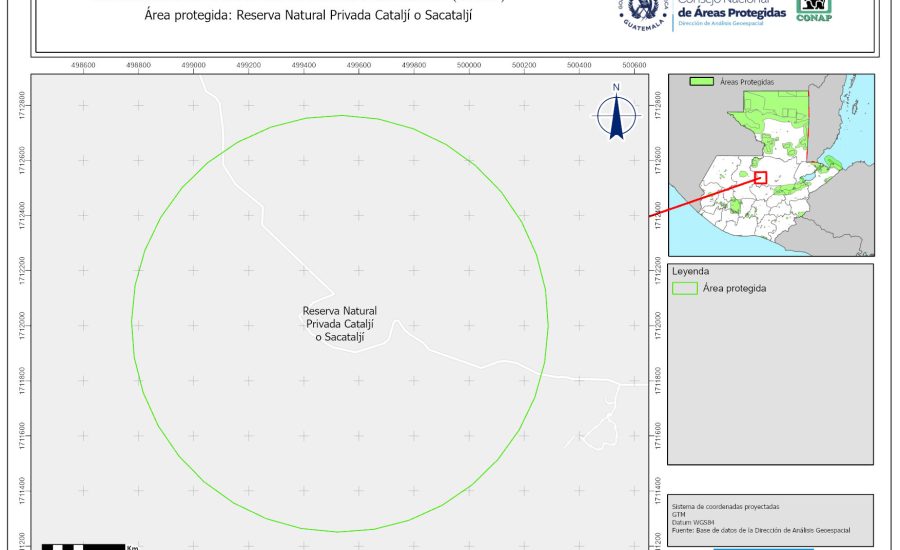
Task: Click the Guatemala government seal emblem
Action: pyautogui.click(x=642, y=13)
